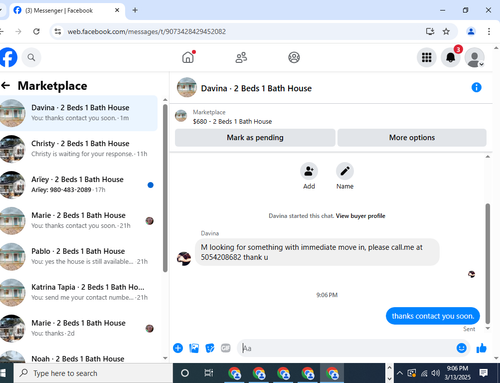
Task: Show hidden system tray icons
Action: tap(400, 373)
